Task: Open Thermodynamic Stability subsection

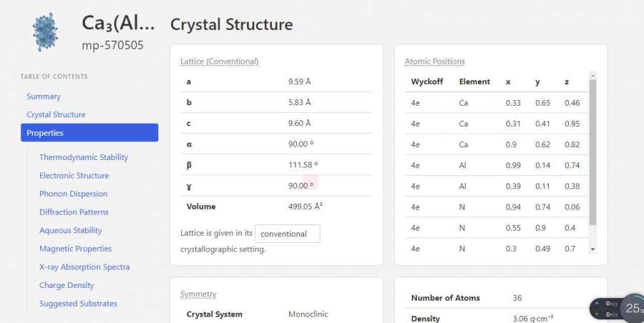Action: coord(84,157)
